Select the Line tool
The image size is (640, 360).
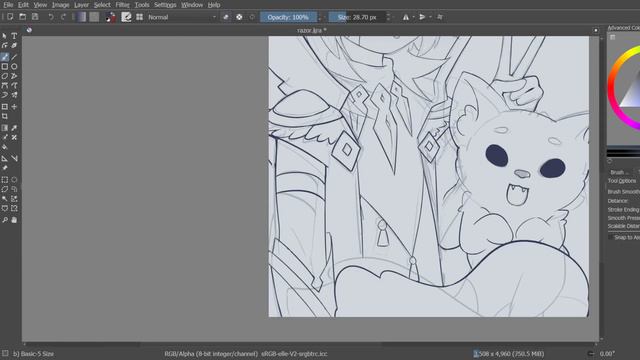click(x=14, y=57)
